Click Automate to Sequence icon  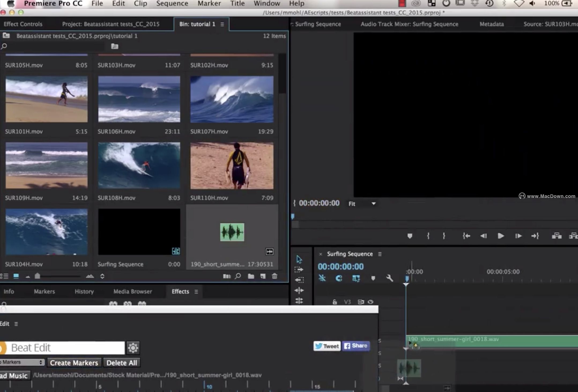point(227,276)
